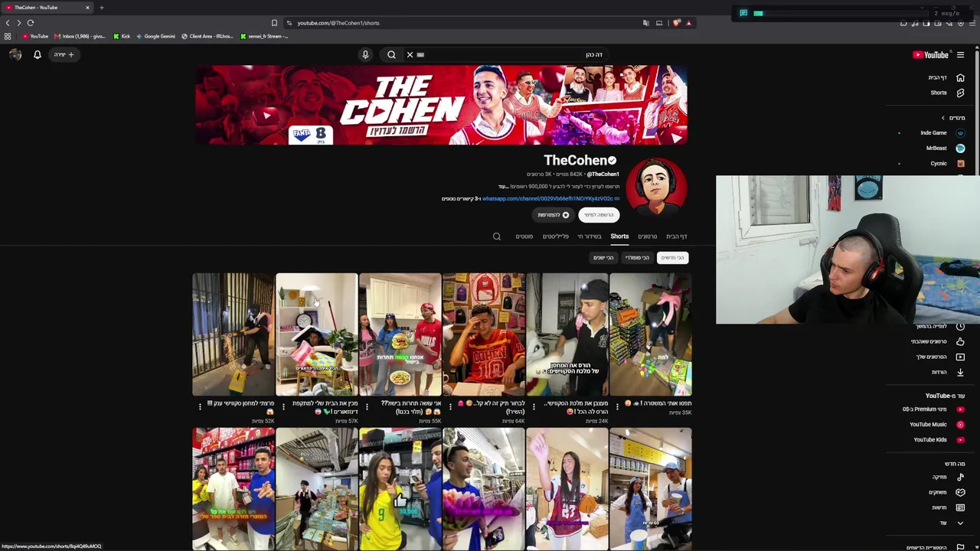Expand the channel description with more
The image size is (980, 551).
[503, 187]
